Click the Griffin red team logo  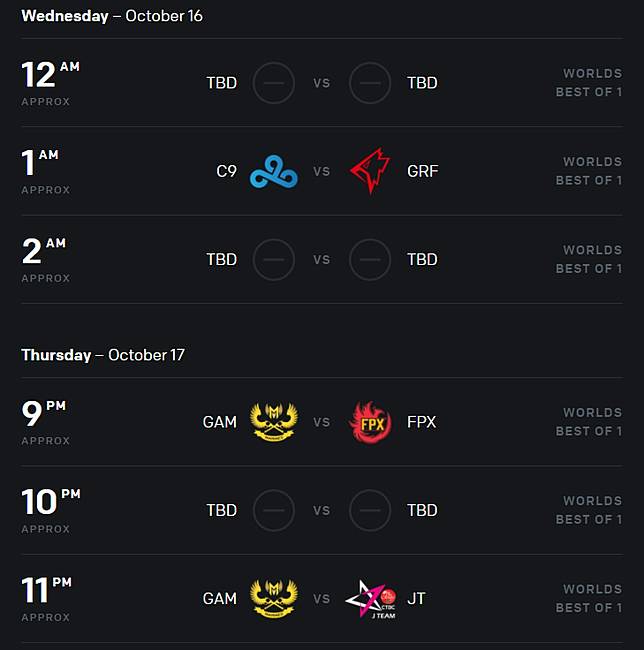click(x=370, y=171)
